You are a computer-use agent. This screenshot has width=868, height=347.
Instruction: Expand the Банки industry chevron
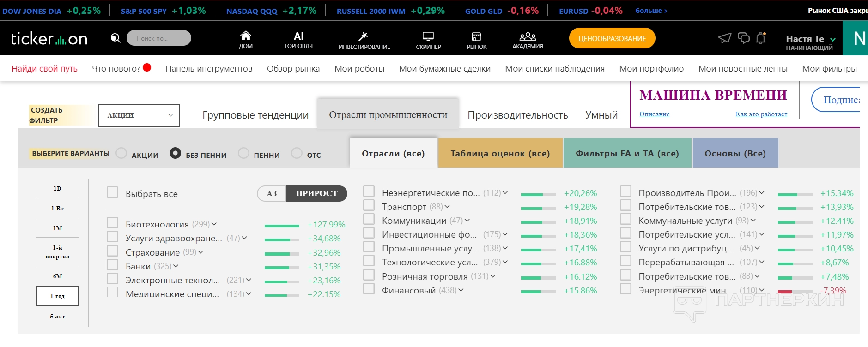[x=176, y=266]
